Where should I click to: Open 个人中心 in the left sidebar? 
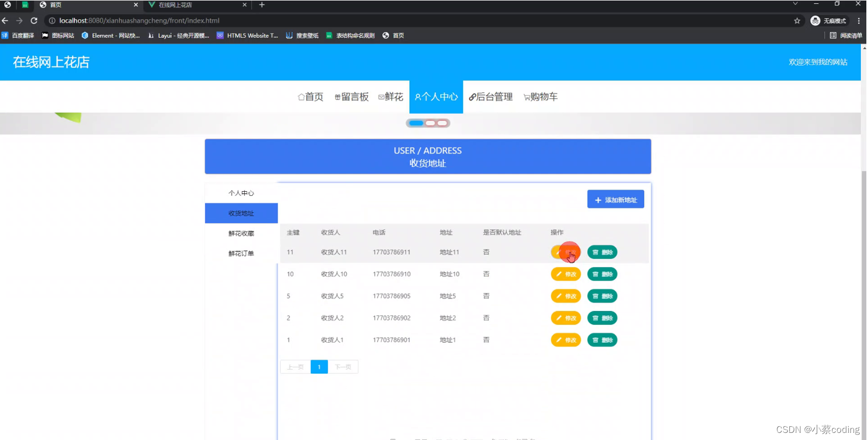tap(241, 193)
